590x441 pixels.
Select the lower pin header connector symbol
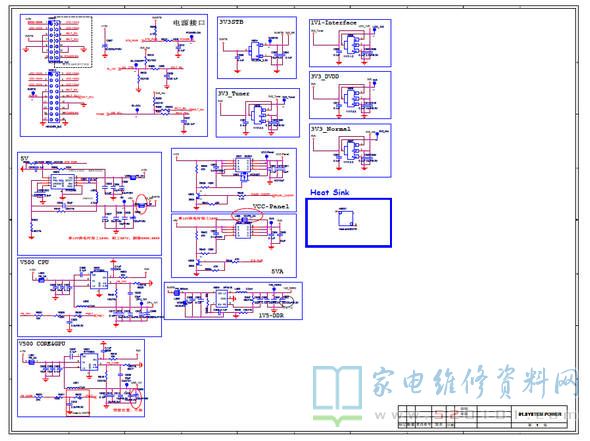(53, 98)
